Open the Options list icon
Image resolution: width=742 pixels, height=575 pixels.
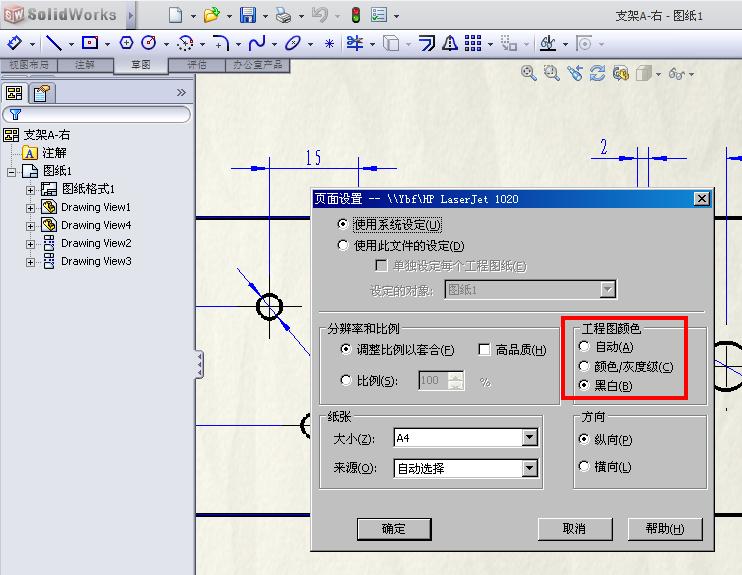click(x=379, y=15)
